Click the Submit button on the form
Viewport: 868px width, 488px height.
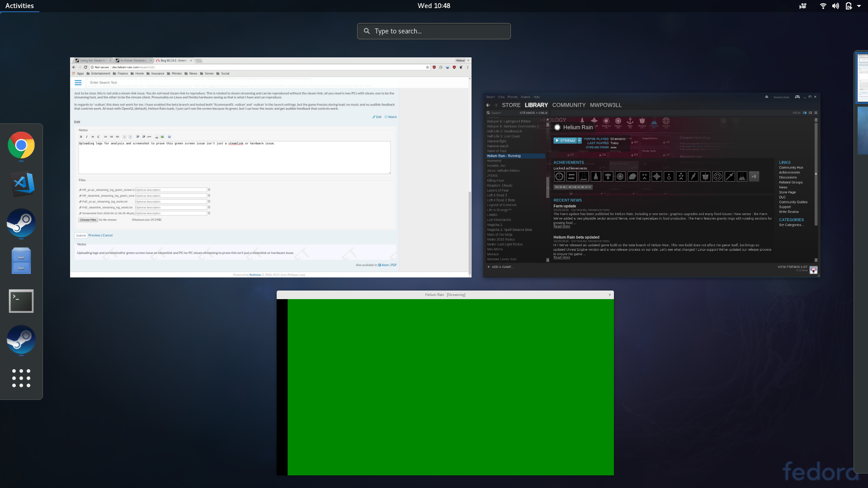pyautogui.click(x=81, y=235)
